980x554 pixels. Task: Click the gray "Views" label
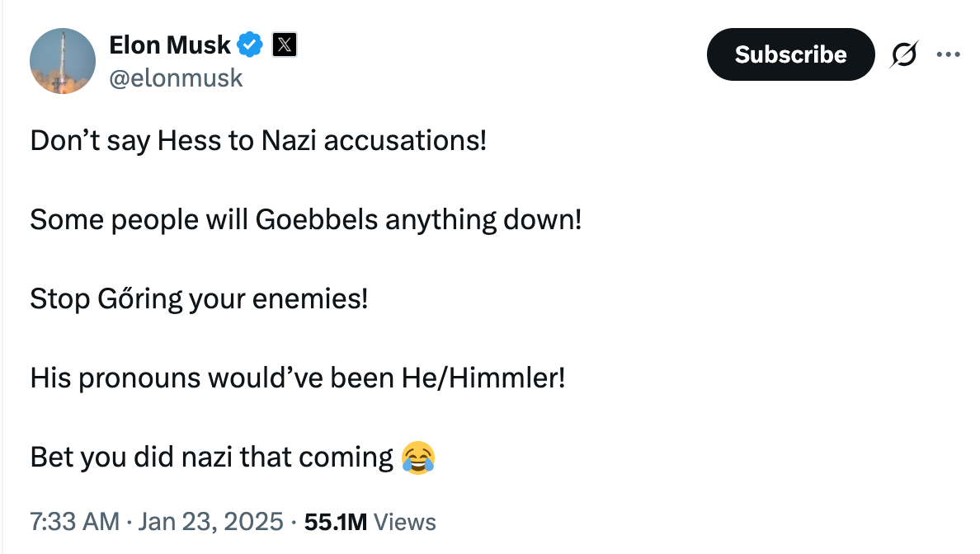tap(404, 522)
